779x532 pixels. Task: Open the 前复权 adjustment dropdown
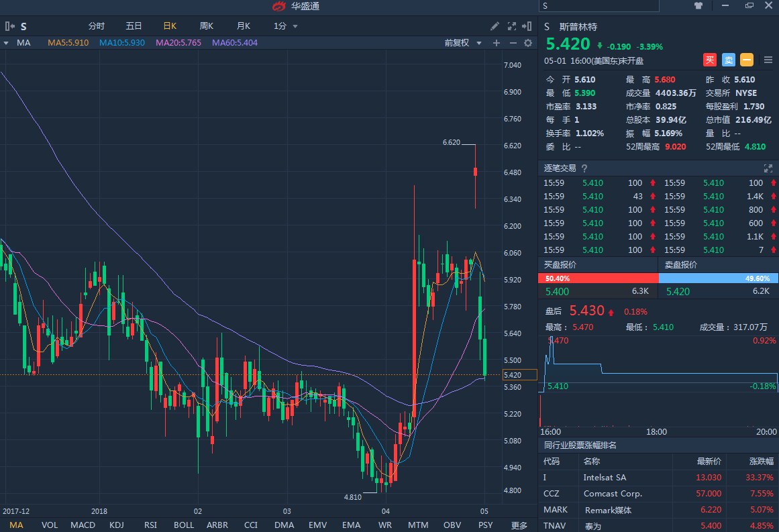click(x=466, y=42)
